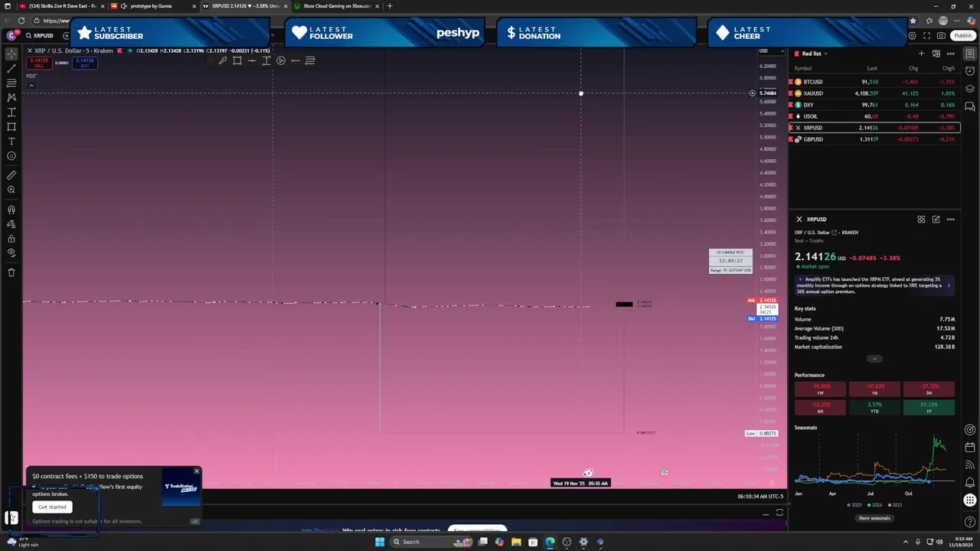
Task: Select XAUUSD in the watchlist
Action: click(874, 93)
